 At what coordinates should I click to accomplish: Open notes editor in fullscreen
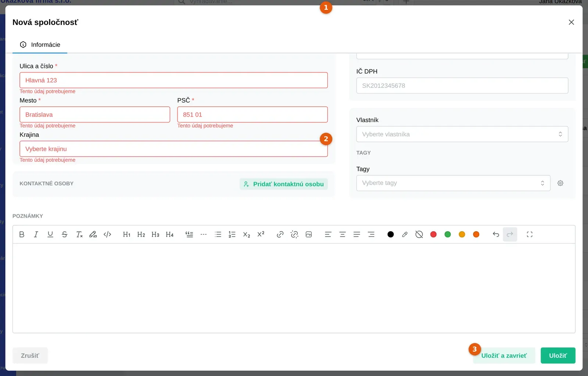530,234
